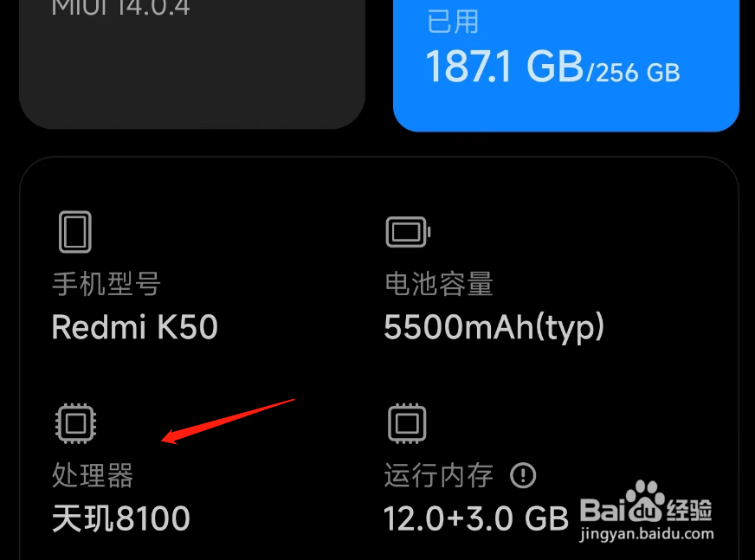Select the 手机型号 label
This screenshot has height=560, width=755.
(x=106, y=284)
